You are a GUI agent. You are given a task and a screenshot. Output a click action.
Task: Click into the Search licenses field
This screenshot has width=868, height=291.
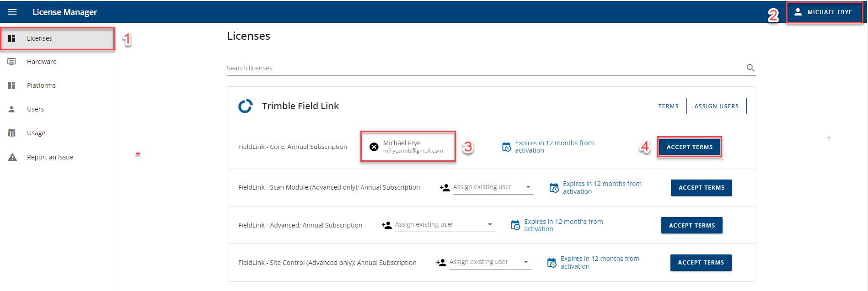tap(480, 68)
